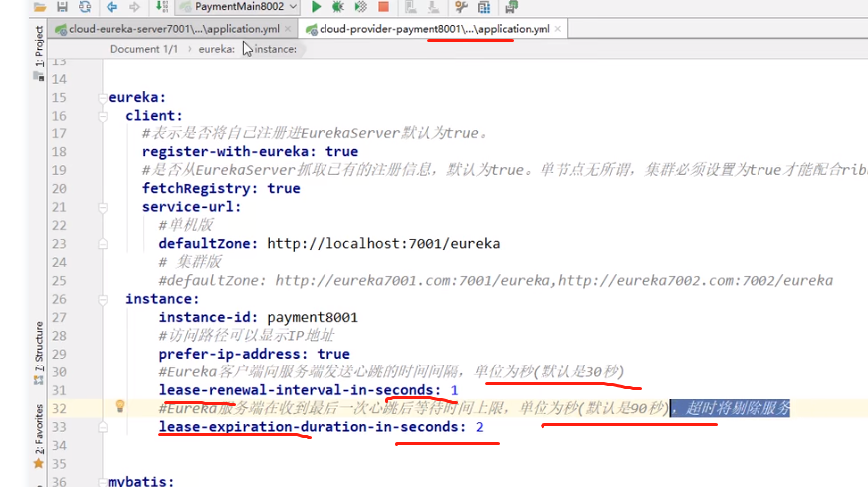
Task: Open the 1: Project tool window
Action: coord(38,46)
